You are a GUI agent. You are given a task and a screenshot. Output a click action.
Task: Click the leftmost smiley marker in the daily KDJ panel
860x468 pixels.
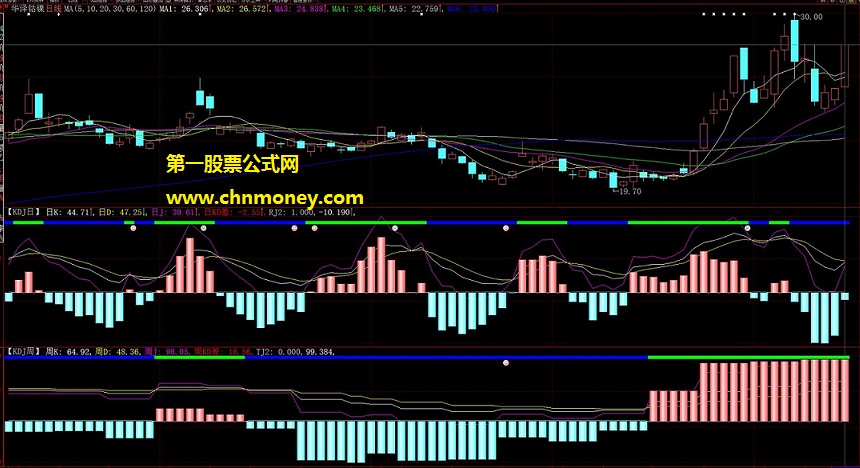(x=133, y=228)
